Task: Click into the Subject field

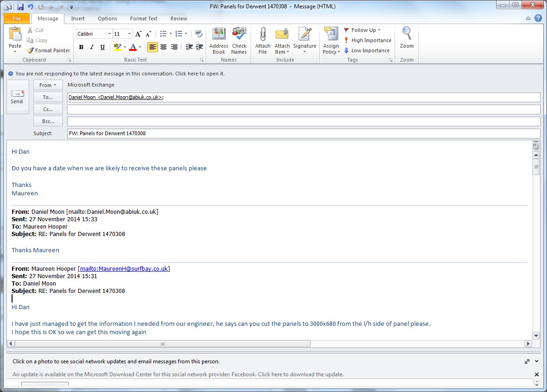Action: [303, 133]
